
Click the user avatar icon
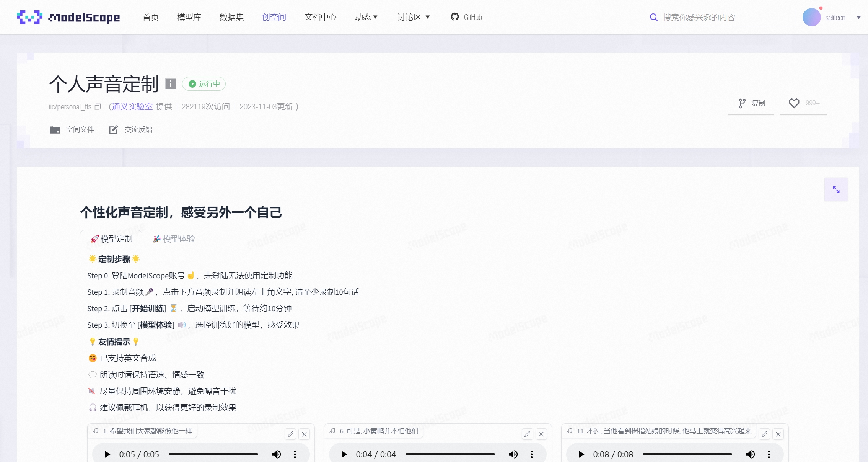(811, 17)
